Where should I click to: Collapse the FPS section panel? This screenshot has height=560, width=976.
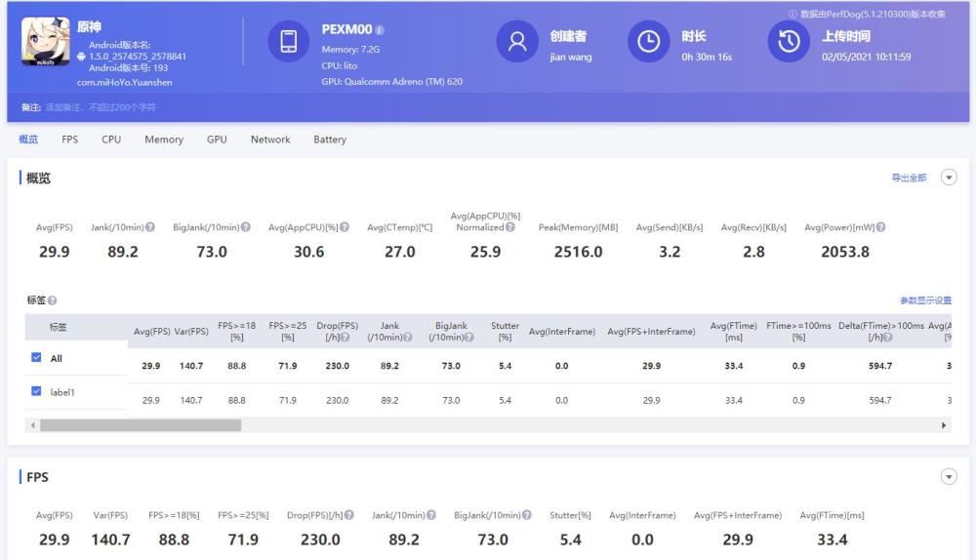(x=948, y=476)
